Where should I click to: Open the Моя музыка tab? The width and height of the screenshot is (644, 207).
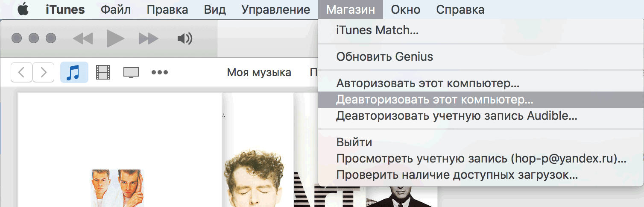coord(259,72)
